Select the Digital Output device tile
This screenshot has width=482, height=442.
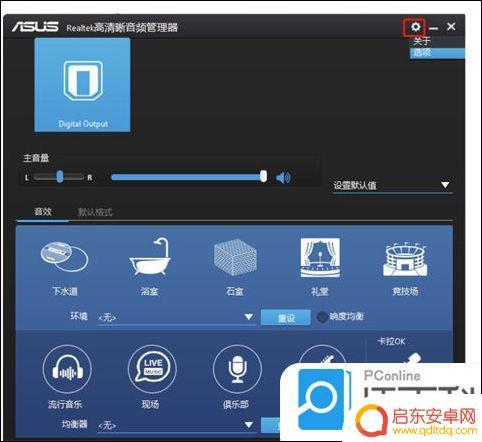pos(82,85)
